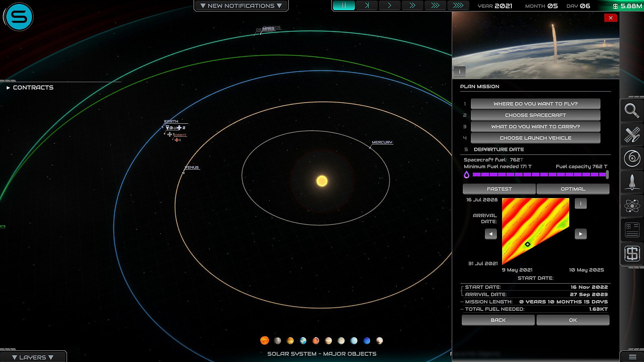644x362 pixels.
Task: Open the dollar finance icon in sidebar
Action: pyautogui.click(x=632, y=254)
